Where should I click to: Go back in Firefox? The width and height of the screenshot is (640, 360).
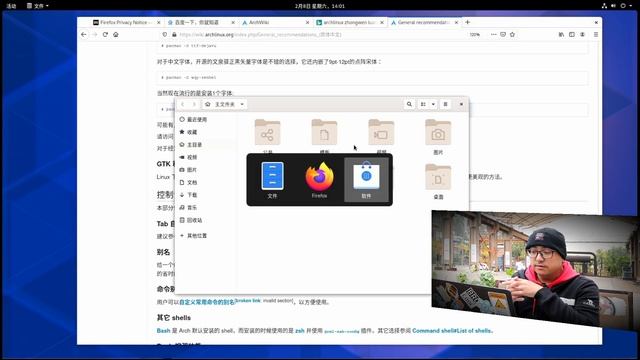(x=84, y=35)
